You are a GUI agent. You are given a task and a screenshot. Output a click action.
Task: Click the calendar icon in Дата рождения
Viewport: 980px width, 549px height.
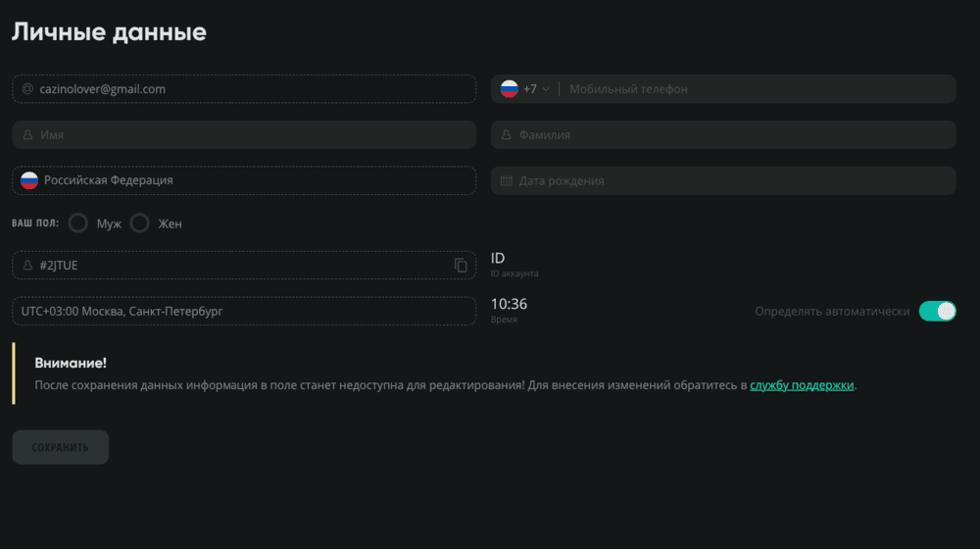coord(507,181)
